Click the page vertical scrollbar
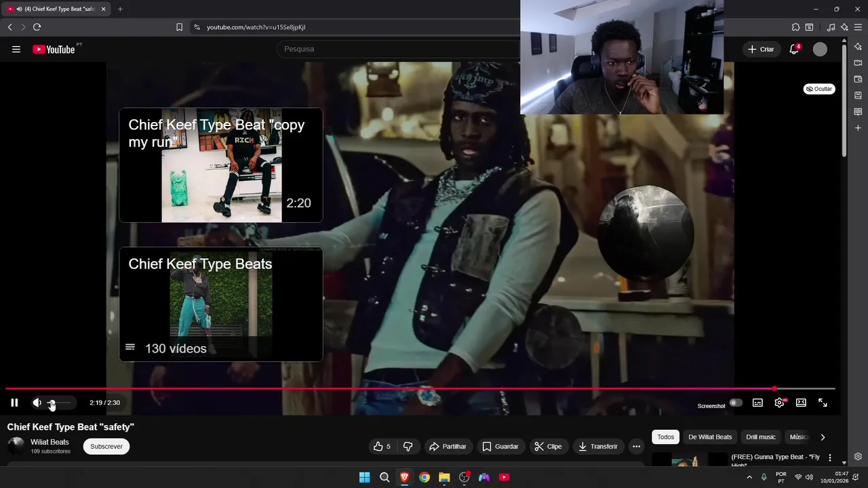This screenshot has height=488, width=868. pyautogui.click(x=844, y=100)
